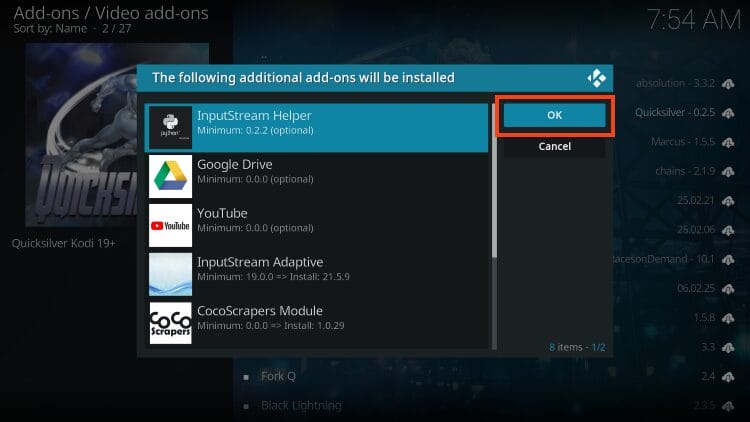Select the InputStream Helper row
Viewport: 750px width, 422px height.
[x=317, y=127]
